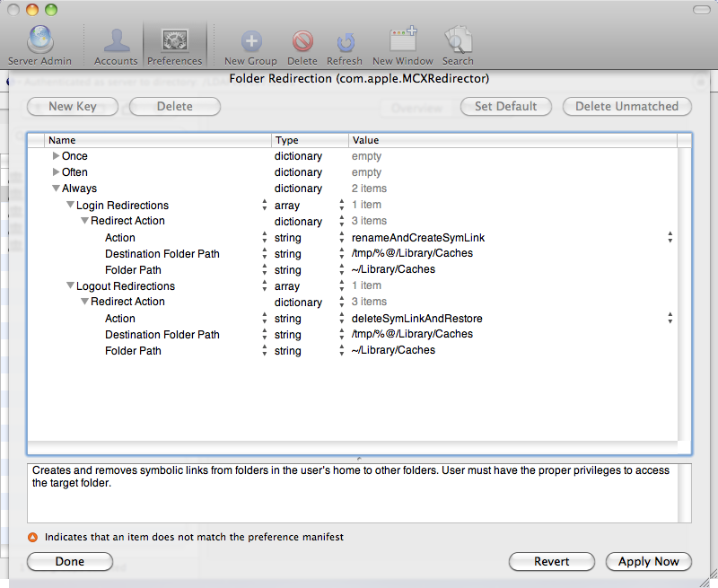Click the renameAndCreateSymLink value

click(418, 238)
